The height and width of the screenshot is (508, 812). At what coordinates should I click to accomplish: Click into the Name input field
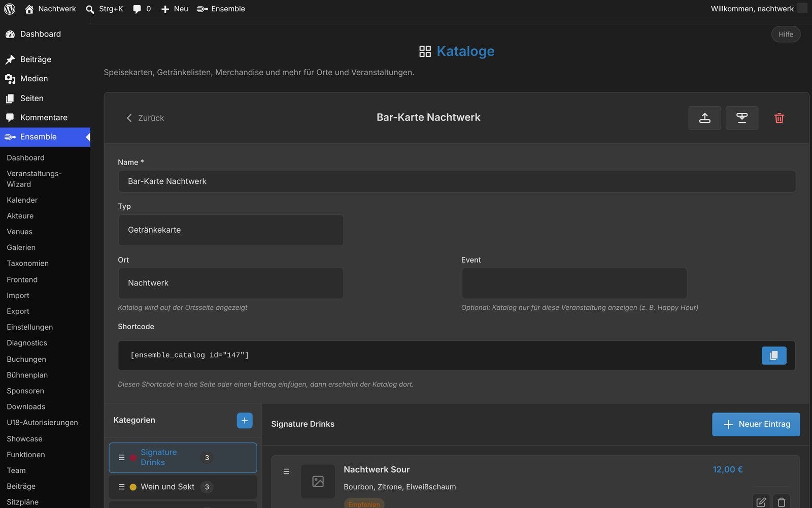point(457,181)
